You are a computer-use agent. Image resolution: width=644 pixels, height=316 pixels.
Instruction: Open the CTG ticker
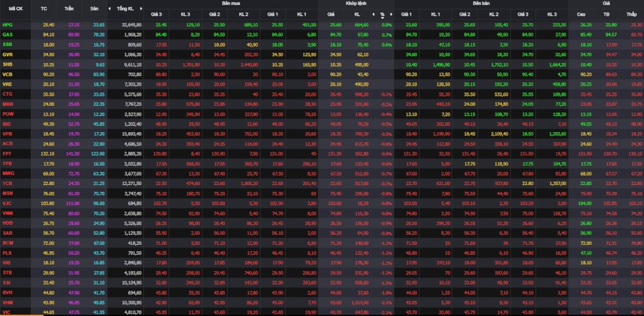8,94
